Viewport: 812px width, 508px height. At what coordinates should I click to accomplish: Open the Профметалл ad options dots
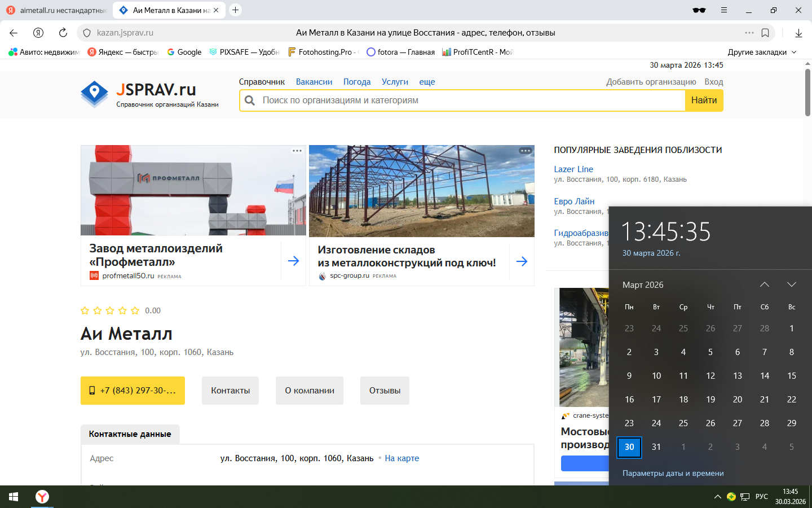297,151
